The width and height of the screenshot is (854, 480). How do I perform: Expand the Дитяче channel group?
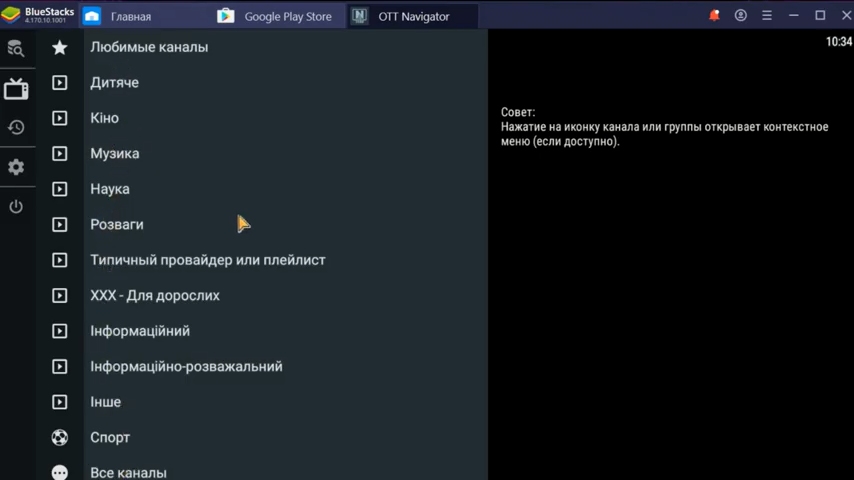tap(114, 83)
